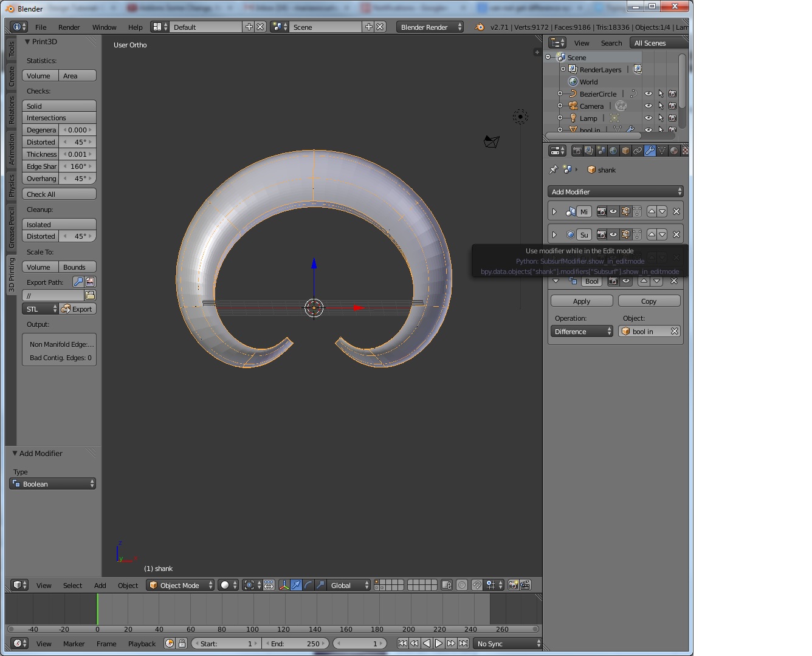This screenshot has width=812, height=656.
Task: Open the Scene properties tab icon
Action: [x=601, y=151]
